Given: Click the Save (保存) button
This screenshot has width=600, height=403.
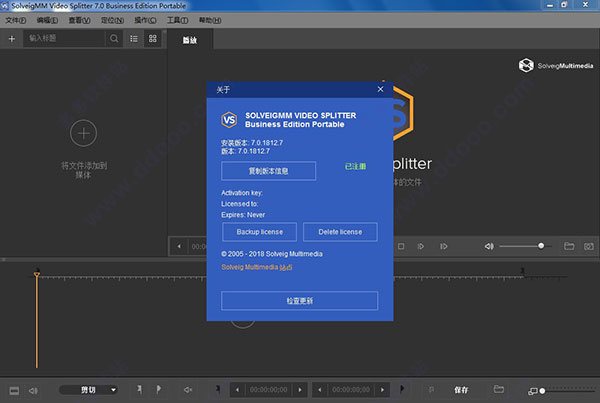Looking at the screenshot, I should [461, 390].
